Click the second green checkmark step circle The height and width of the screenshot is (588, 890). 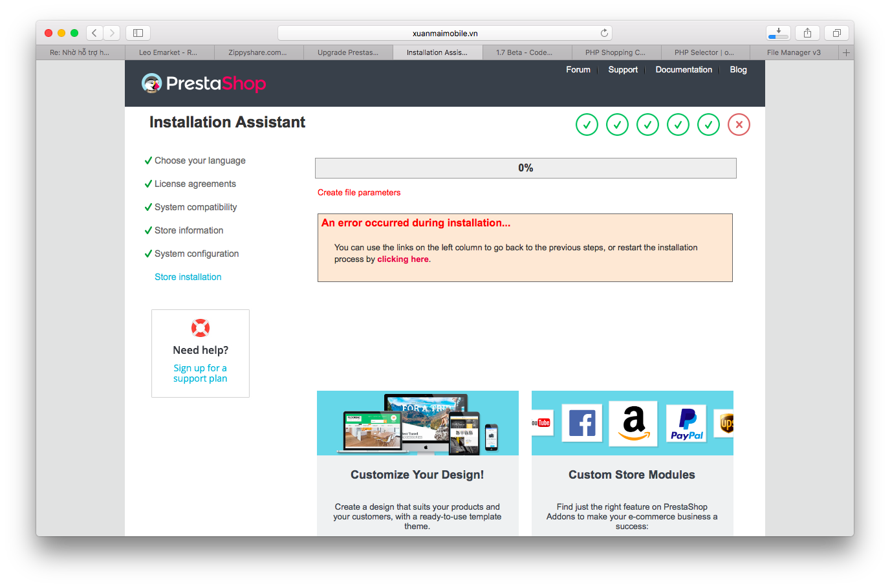(617, 125)
